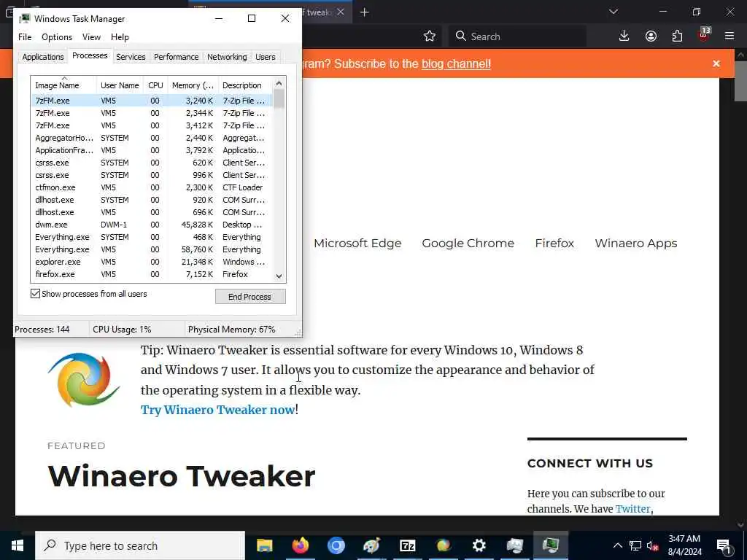This screenshot has height=560, width=747.
Task: Open Firefox extensions puzzle icon
Action: (x=677, y=36)
